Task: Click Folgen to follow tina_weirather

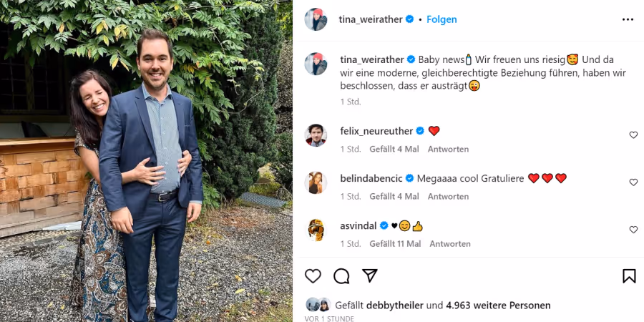Action: 441,19
